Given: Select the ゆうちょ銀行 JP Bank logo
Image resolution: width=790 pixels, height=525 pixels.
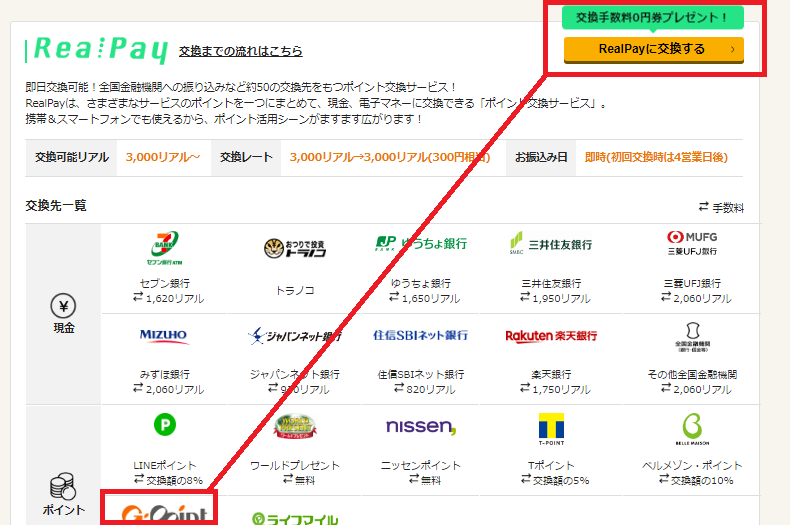Looking at the screenshot, I should click(421, 243).
